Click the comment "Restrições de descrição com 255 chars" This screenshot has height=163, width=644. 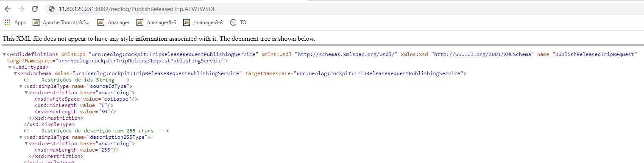[96, 131]
